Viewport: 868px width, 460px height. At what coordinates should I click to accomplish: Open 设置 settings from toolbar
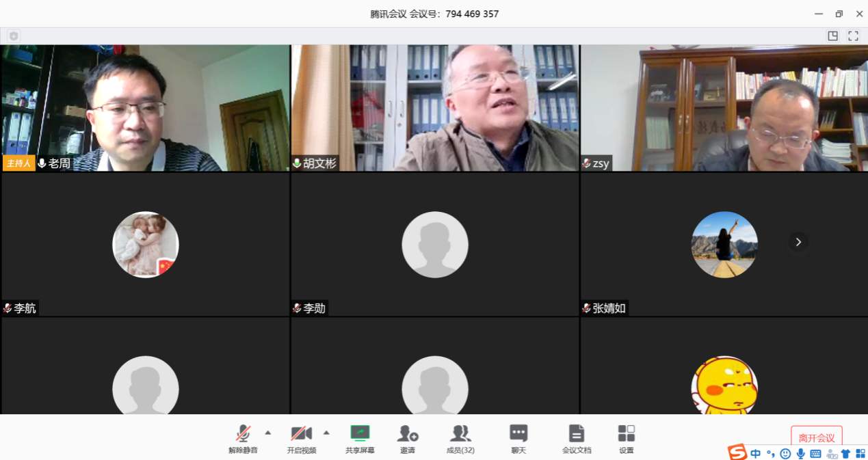(626, 439)
